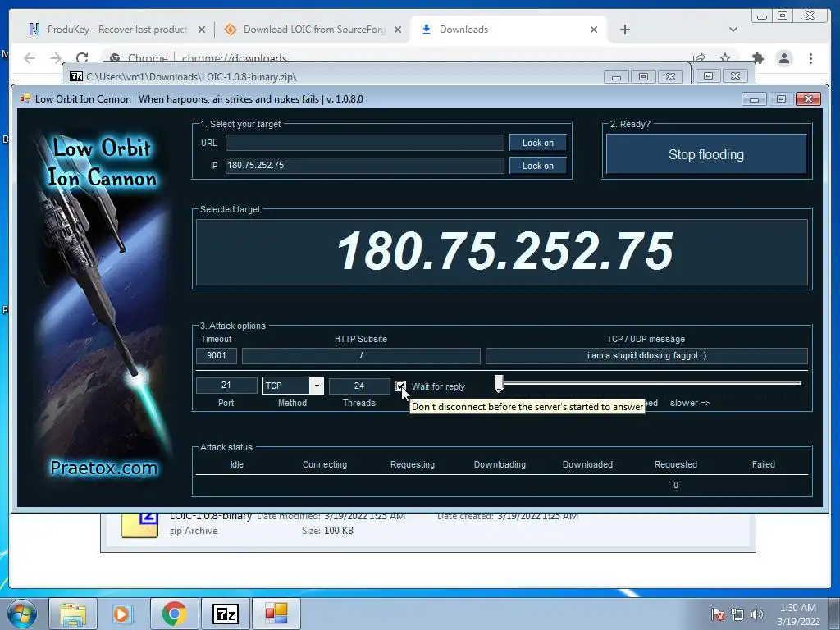Close the Low Orbit Ion Cannon window
Viewport: 840px width, 630px height.
(808, 99)
